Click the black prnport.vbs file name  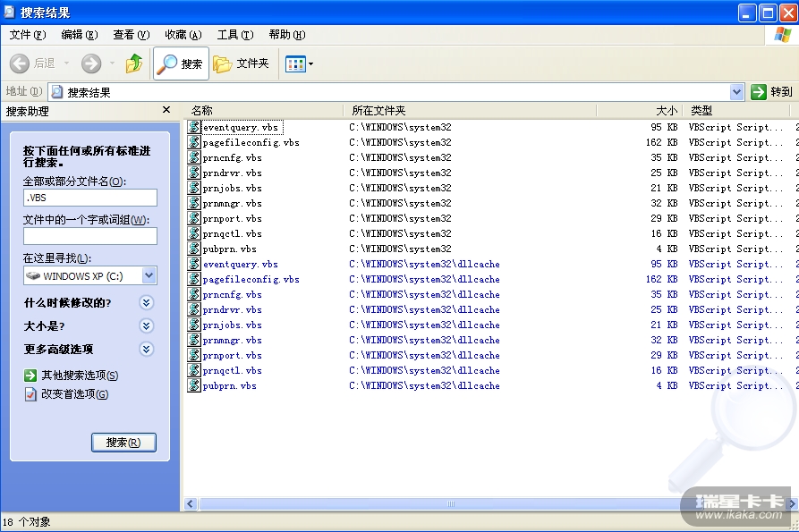[x=233, y=218]
